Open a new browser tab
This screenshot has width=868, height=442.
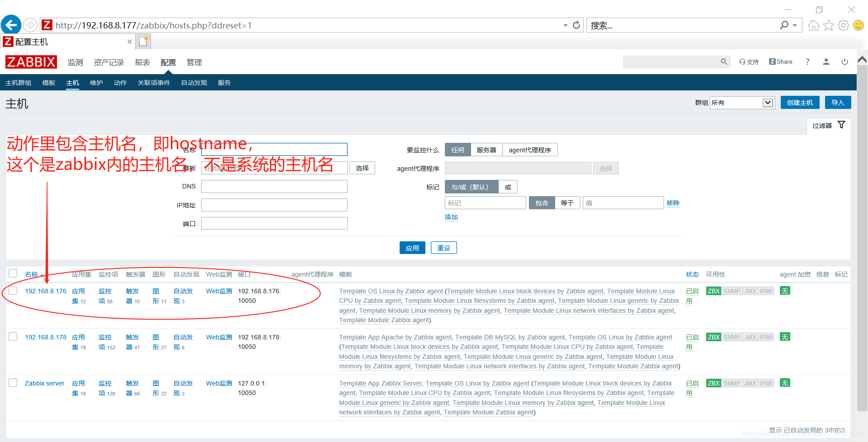pos(144,42)
